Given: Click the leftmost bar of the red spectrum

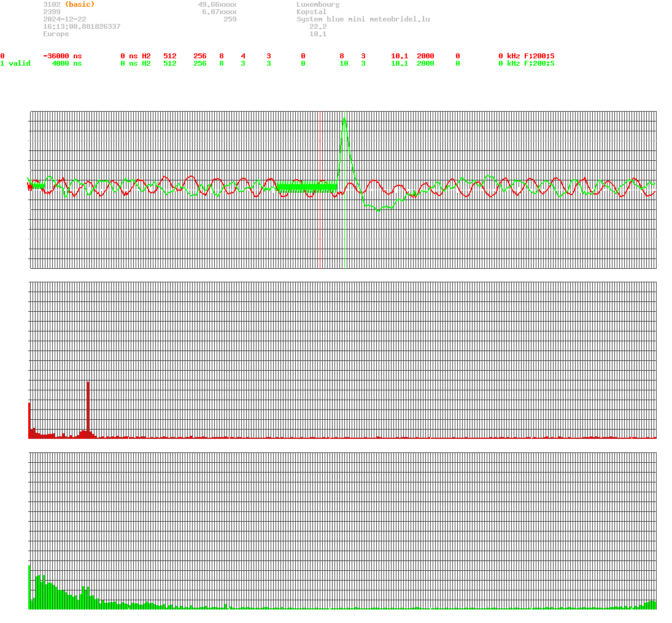Looking at the screenshot, I should coord(29,420).
